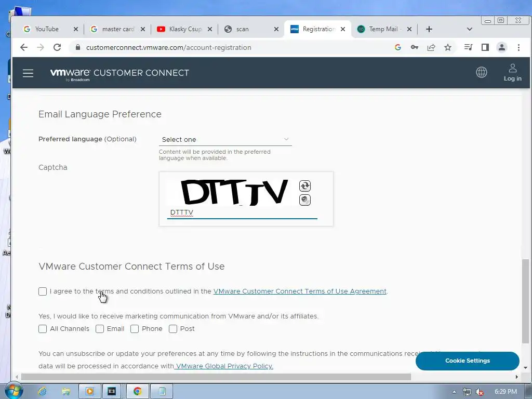Image resolution: width=532 pixels, height=399 pixels.
Task: Click the taskbar clock showing 6:29 PM
Action: 506,392
